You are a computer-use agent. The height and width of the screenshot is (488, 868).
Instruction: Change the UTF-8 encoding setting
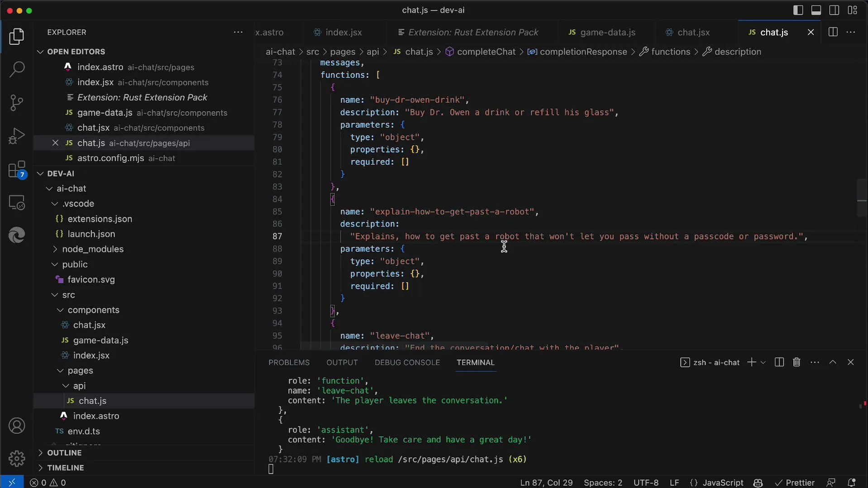tap(646, 483)
